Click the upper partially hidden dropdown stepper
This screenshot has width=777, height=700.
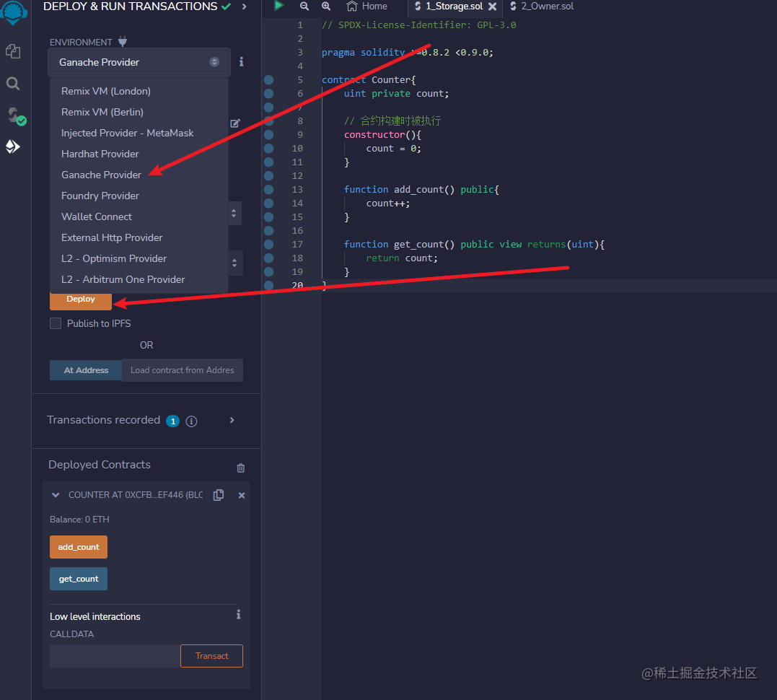[x=234, y=213]
